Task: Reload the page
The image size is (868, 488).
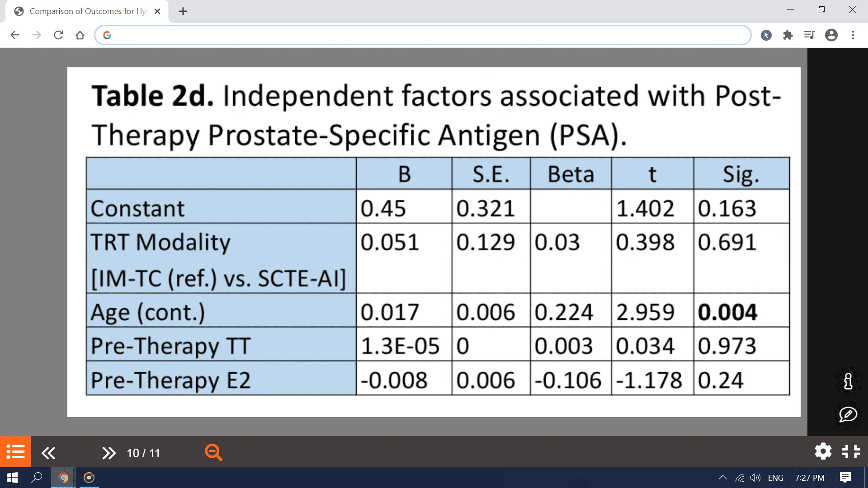Action: click(x=58, y=35)
